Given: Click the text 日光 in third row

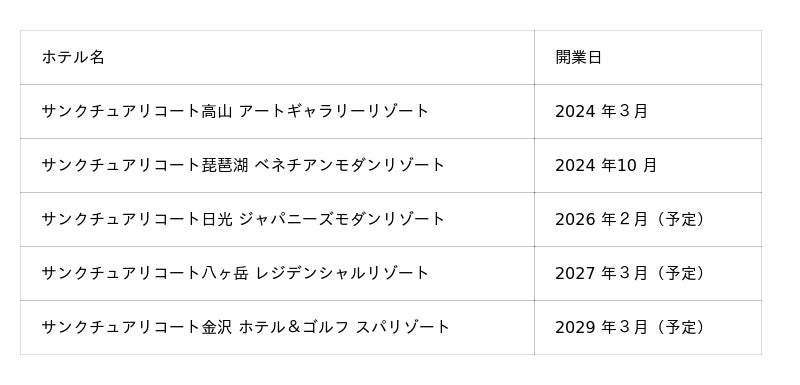Looking at the screenshot, I should pos(217,219).
